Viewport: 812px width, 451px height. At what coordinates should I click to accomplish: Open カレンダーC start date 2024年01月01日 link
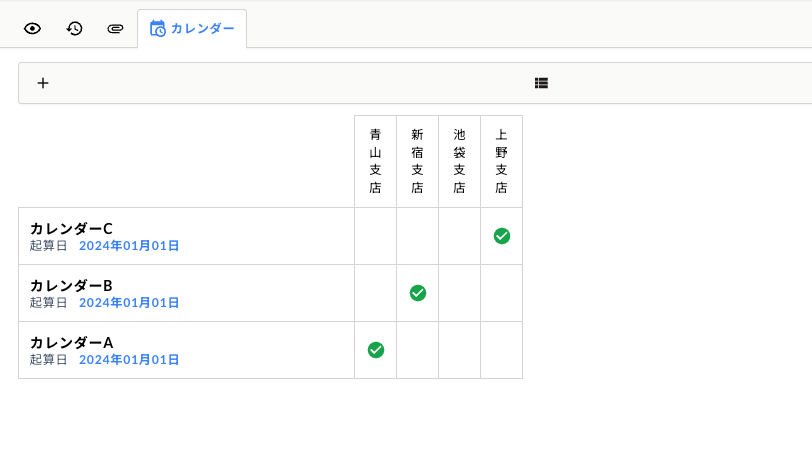tap(129, 245)
